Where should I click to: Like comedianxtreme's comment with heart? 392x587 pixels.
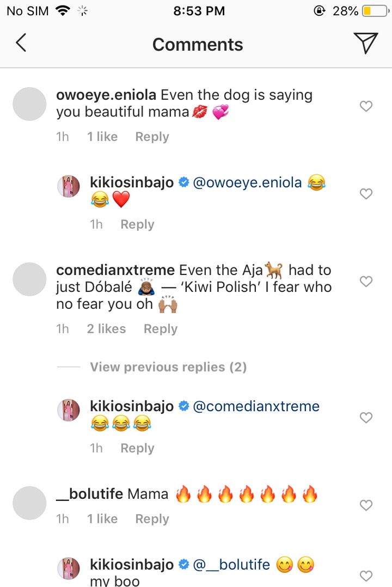366,281
